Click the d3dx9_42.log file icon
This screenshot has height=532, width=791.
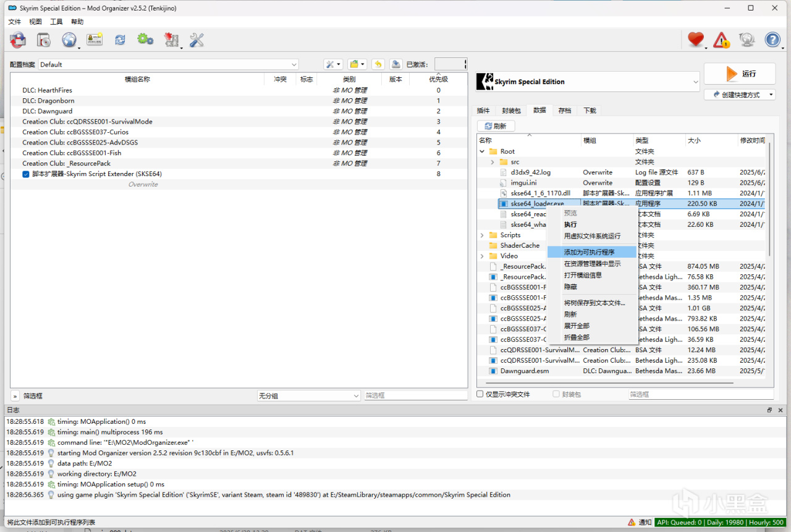504,172
